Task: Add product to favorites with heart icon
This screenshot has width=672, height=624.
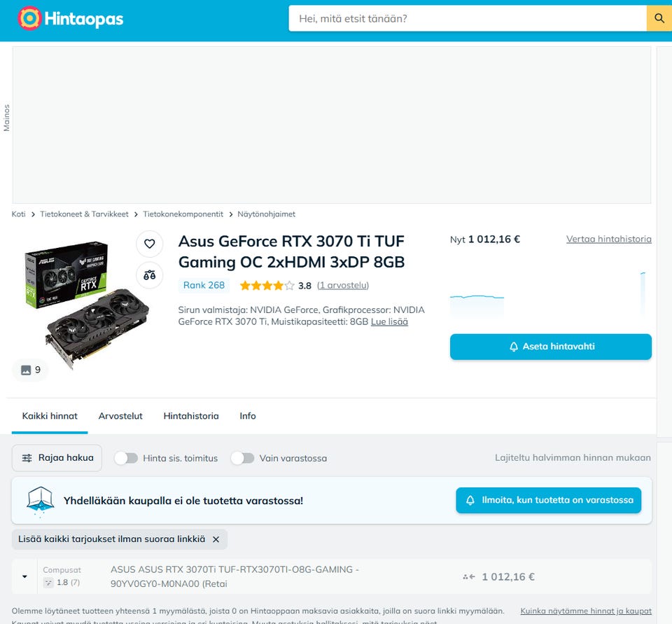Action: (x=150, y=244)
